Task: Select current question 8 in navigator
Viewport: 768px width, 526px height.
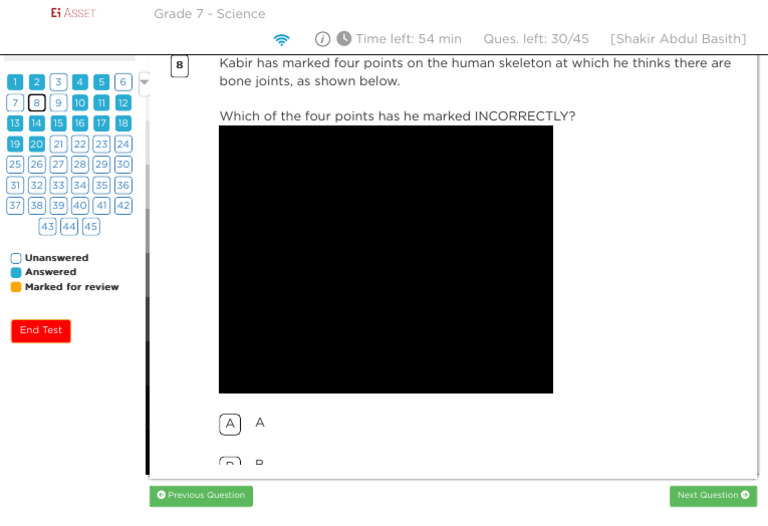Action: pos(37,102)
